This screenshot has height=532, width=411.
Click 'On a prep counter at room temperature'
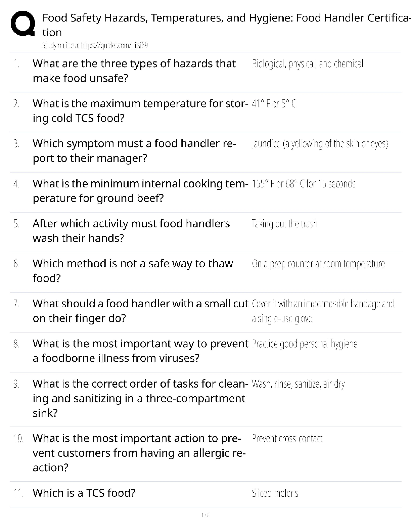click(318, 264)
